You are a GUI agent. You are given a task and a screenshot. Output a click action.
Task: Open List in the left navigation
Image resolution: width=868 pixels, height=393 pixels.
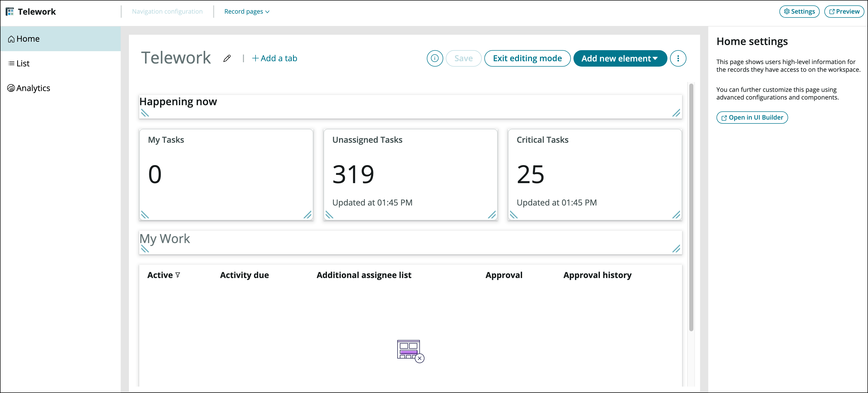(23, 64)
